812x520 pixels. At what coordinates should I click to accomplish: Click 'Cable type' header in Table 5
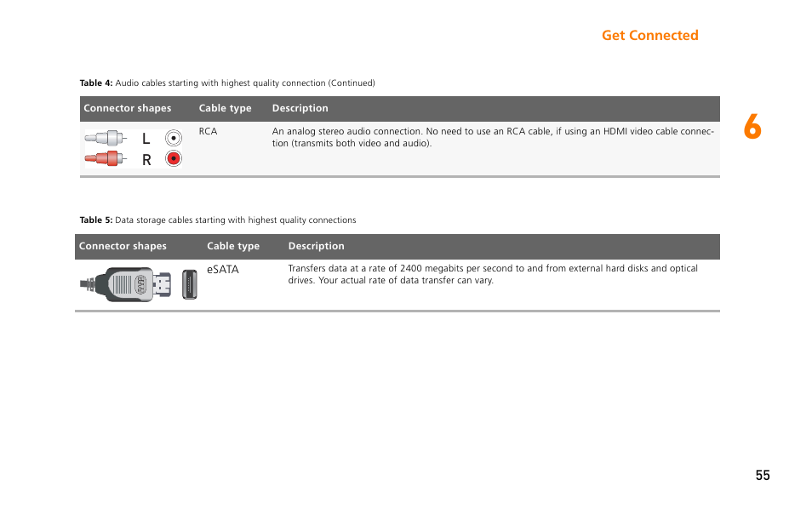pyautogui.click(x=233, y=246)
